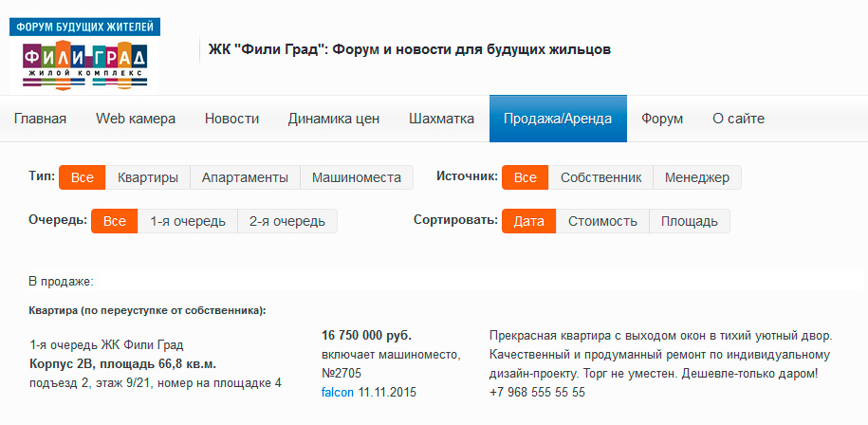Filter type by Апартаменты
This screenshot has width=868, height=425.
245,177
